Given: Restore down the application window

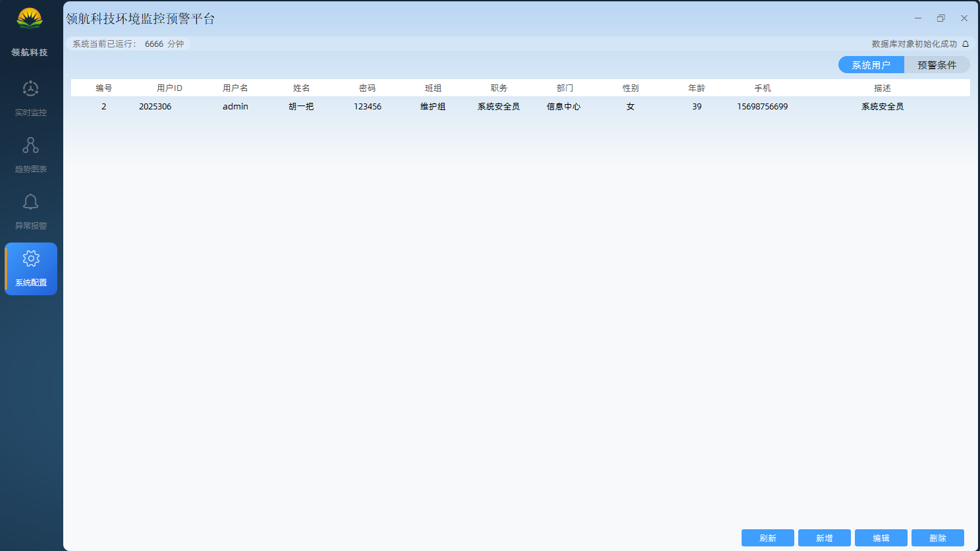Looking at the screenshot, I should point(941,18).
